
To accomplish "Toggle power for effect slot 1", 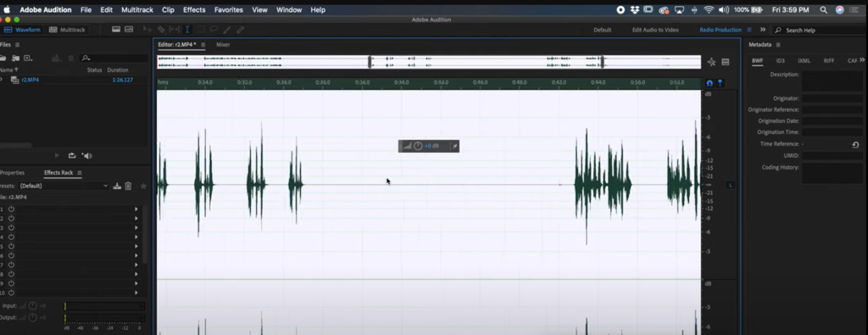I will tap(11, 209).
